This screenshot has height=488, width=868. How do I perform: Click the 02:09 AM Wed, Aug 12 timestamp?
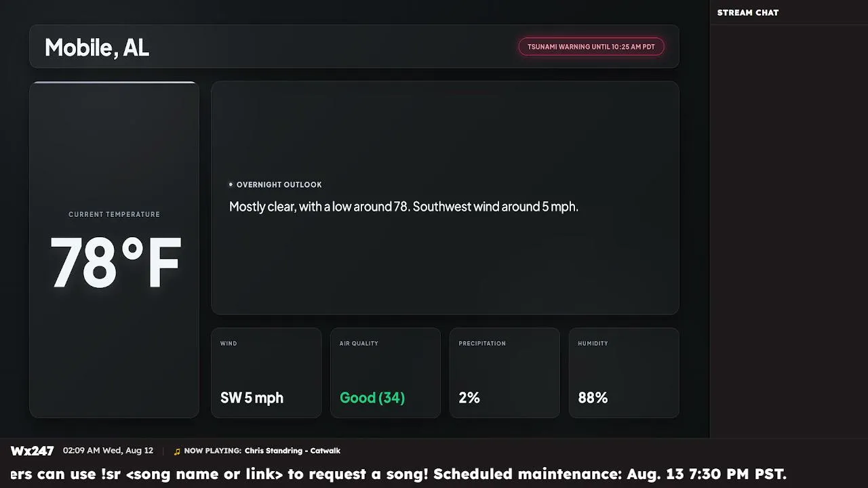tap(108, 451)
